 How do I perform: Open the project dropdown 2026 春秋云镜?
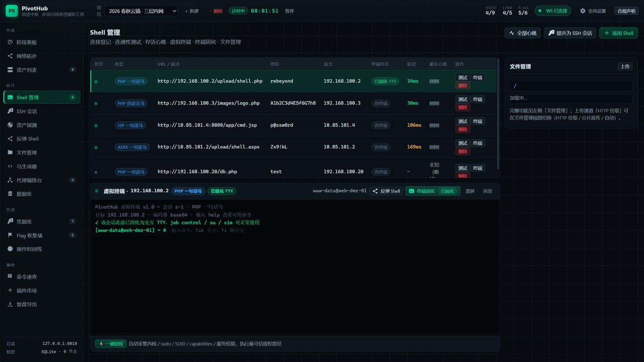pyautogui.click(x=141, y=11)
